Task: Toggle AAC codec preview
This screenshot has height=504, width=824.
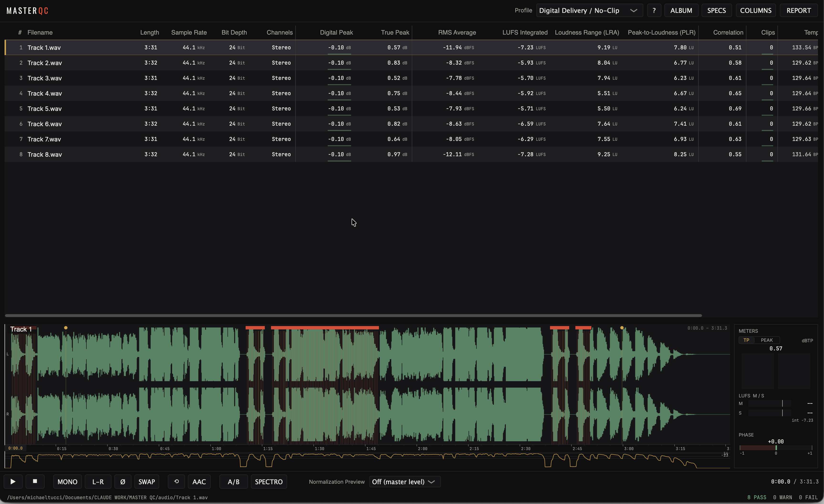Action: click(x=199, y=482)
